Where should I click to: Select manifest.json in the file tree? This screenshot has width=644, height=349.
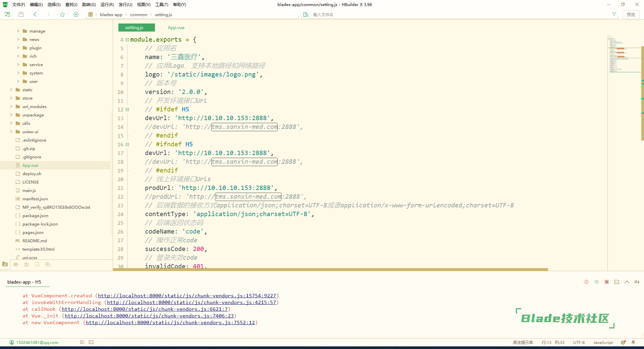tap(35, 199)
